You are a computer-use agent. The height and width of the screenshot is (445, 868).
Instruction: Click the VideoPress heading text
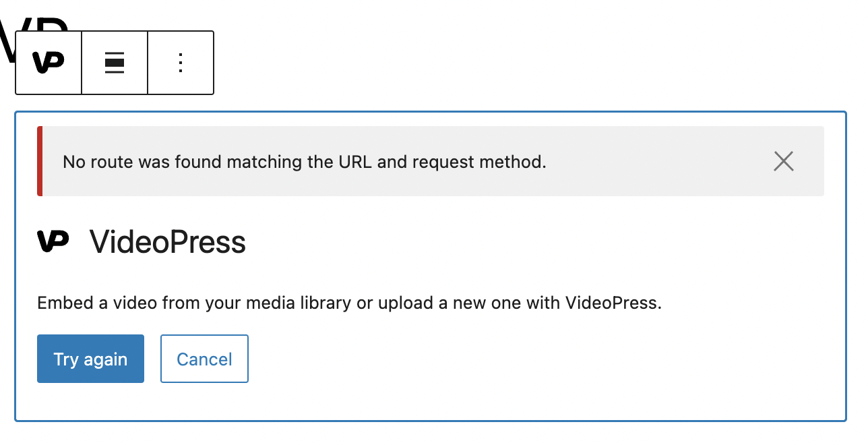(x=167, y=241)
